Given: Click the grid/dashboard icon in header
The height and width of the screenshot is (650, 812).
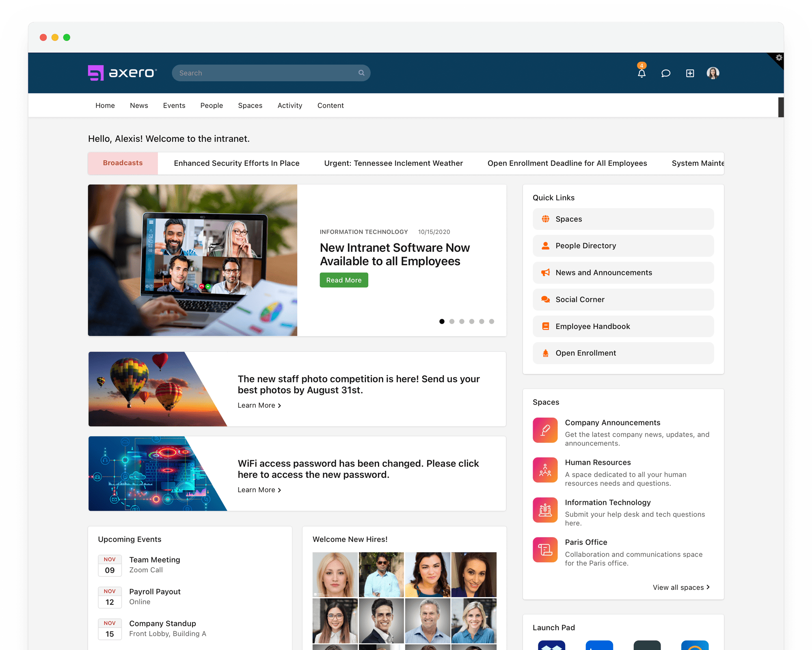Looking at the screenshot, I should click(x=690, y=72).
